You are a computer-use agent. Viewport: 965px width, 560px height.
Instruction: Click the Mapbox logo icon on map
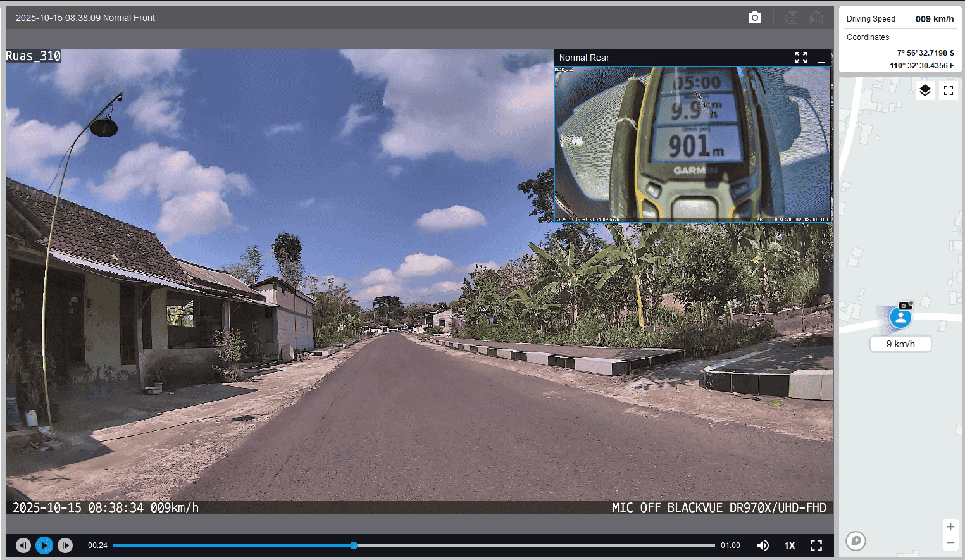coord(856,540)
